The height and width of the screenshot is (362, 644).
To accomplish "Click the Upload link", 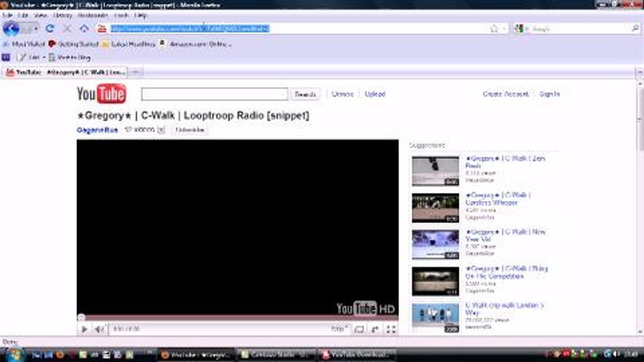I will point(375,94).
